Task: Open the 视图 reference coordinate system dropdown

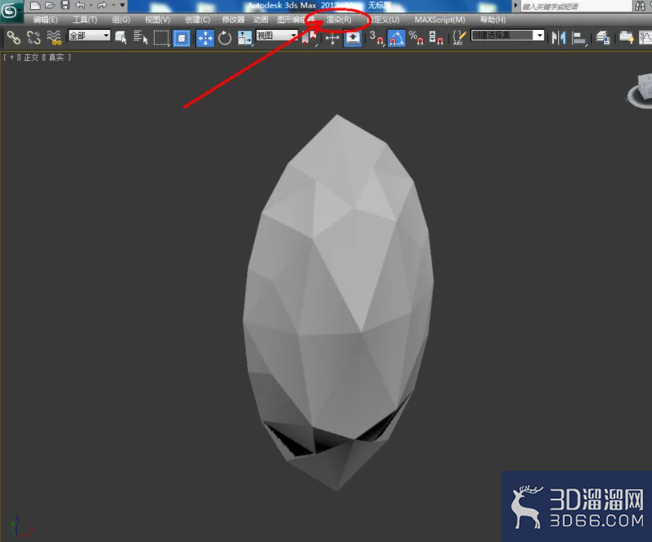Action: point(277,35)
